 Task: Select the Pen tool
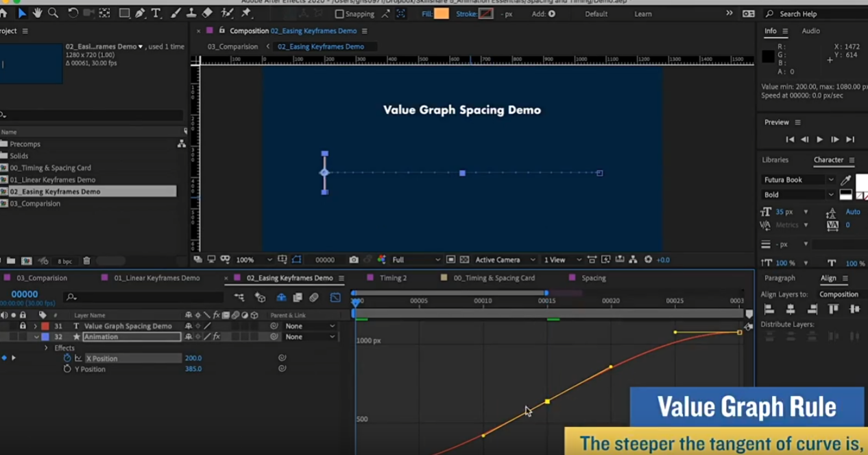point(140,13)
